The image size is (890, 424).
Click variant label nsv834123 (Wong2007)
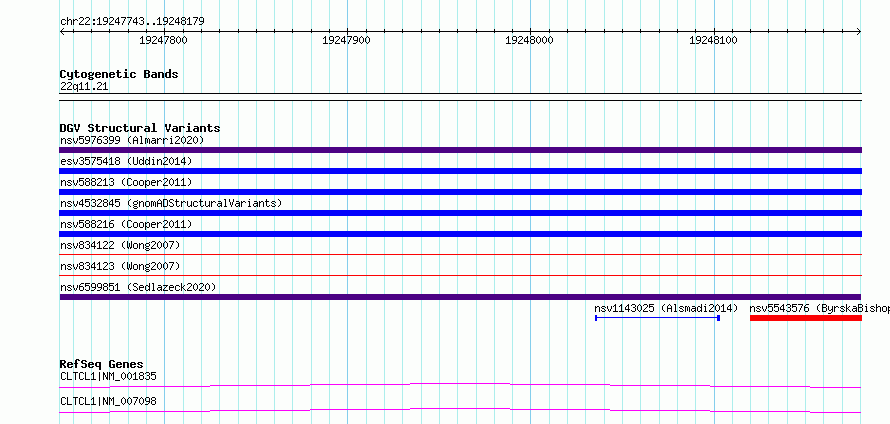click(120, 266)
